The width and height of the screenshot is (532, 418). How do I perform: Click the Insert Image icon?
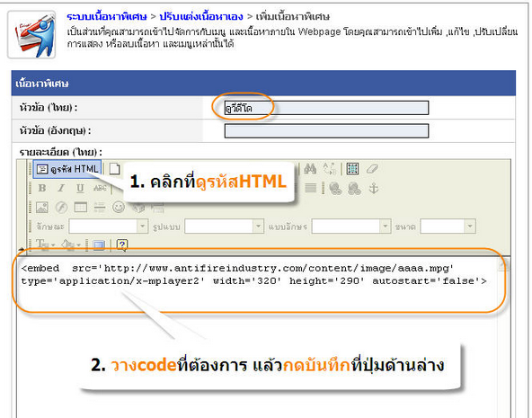click(x=42, y=207)
